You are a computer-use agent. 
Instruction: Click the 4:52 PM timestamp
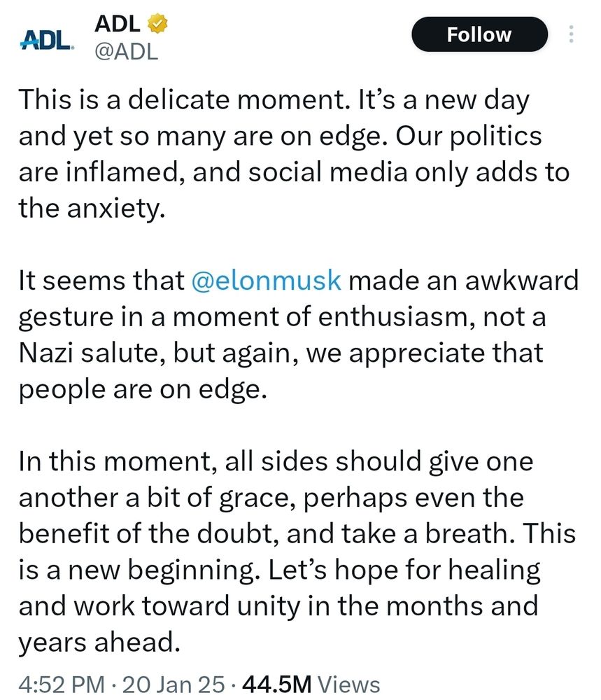[62, 683]
